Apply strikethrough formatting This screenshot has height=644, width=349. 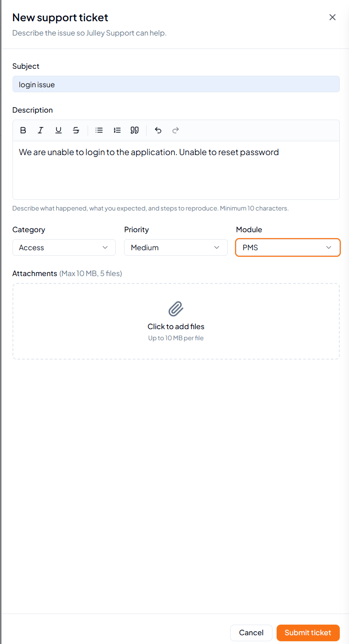(76, 130)
